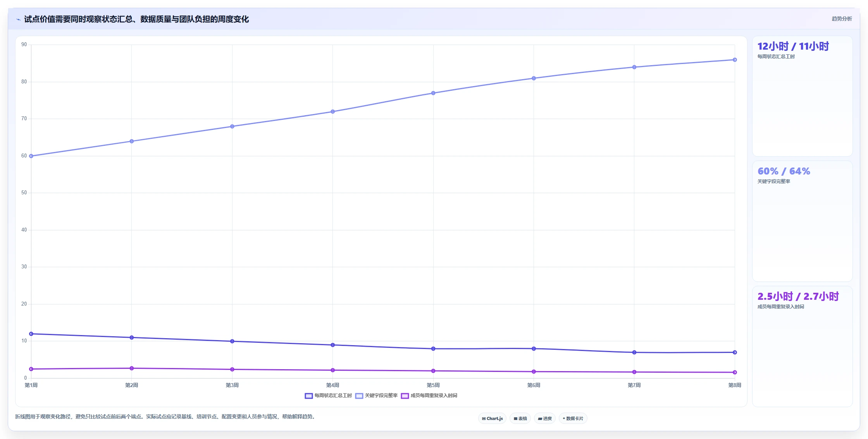868x439 pixels.
Task: Click the 进度 chip
Action: coord(545,418)
